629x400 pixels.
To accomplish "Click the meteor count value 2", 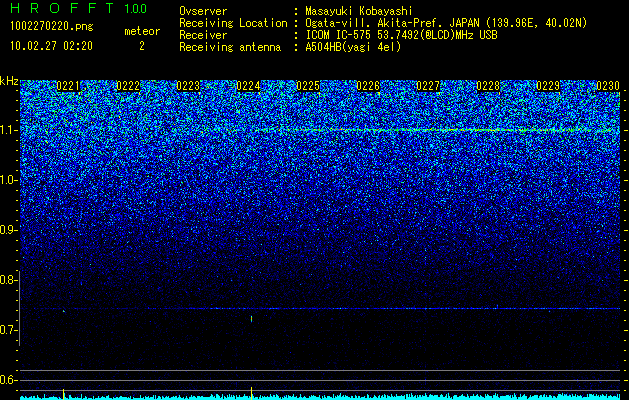I will [142, 46].
